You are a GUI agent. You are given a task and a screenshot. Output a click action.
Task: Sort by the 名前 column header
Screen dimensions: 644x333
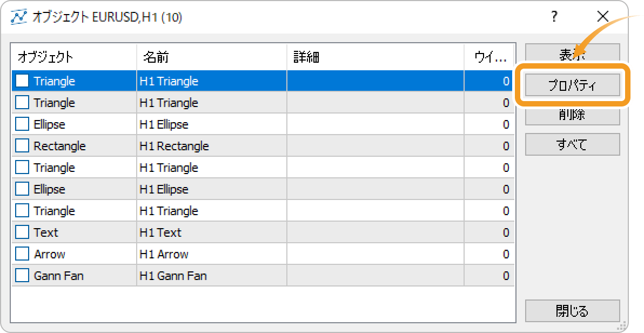(212, 57)
